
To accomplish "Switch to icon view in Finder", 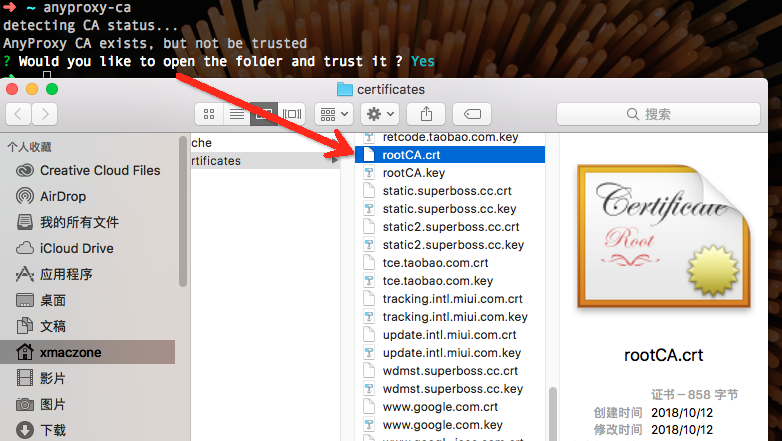I will point(209,114).
